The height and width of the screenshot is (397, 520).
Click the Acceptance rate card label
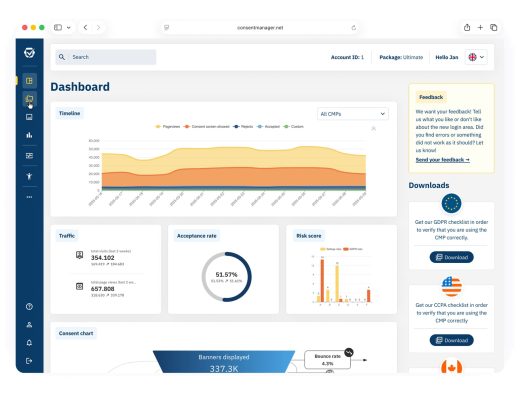[196, 236]
